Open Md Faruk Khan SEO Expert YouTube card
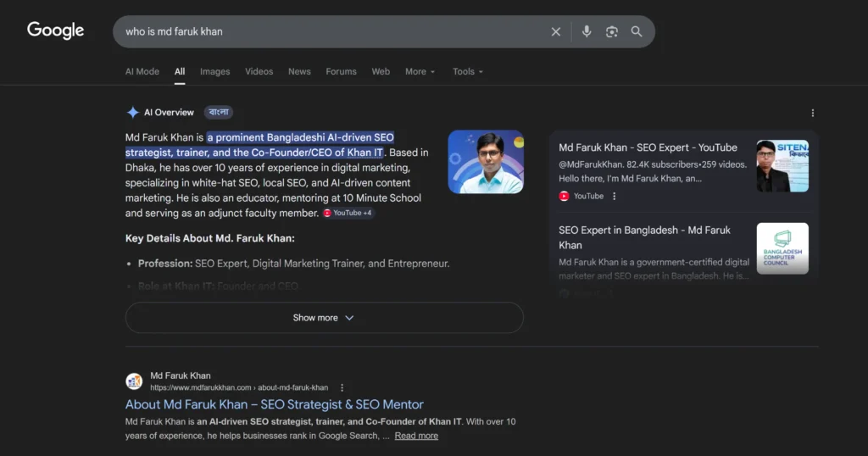Screen dimensions: 868x456 648,147
